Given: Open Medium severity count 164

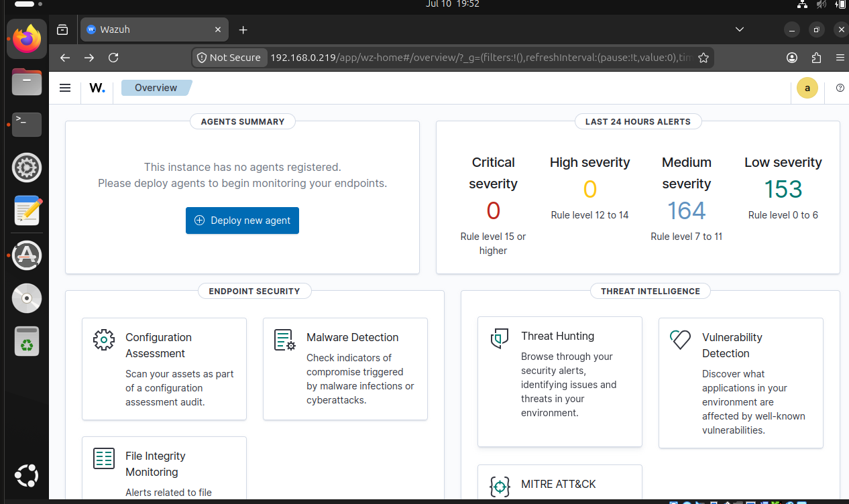Looking at the screenshot, I should pyautogui.click(x=687, y=211).
